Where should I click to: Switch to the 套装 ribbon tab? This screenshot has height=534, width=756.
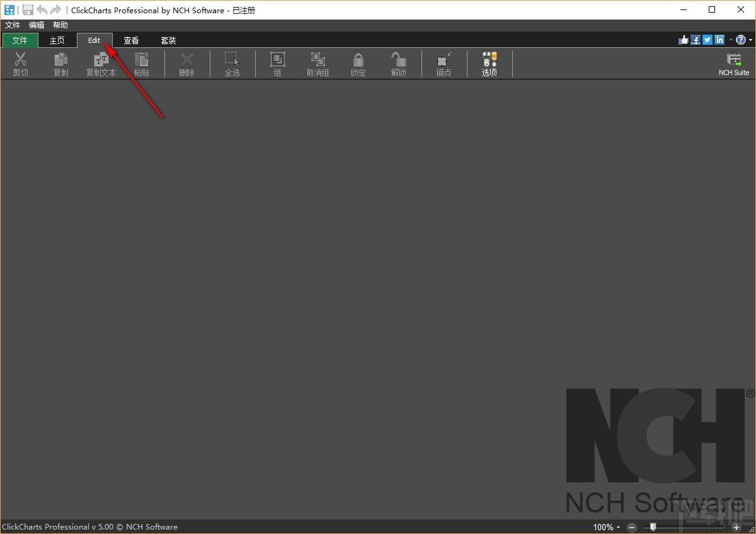click(x=168, y=40)
